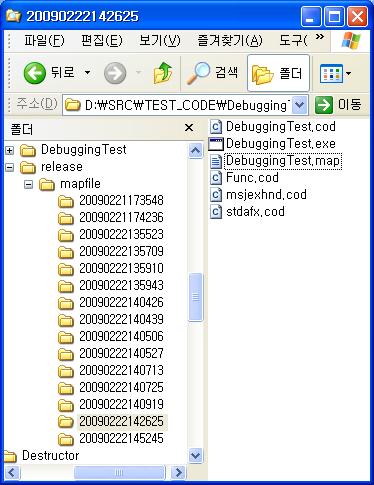Open the 즐겨찾기(A) menu
This screenshot has height=485, width=374.
[230, 41]
